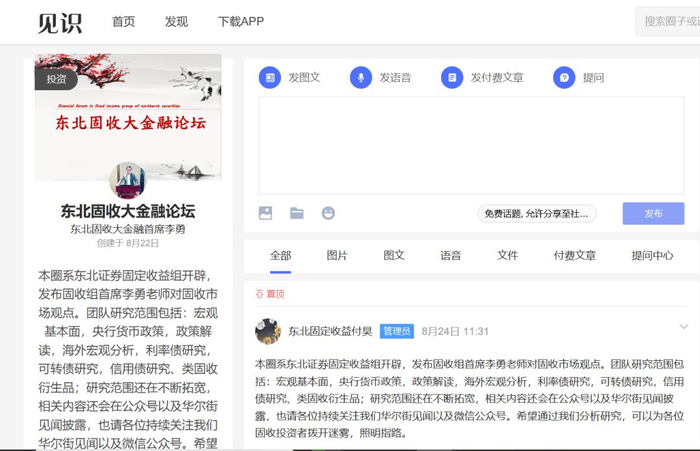Switch to the 图片 tab
700x451 pixels.
tap(337, 255)
